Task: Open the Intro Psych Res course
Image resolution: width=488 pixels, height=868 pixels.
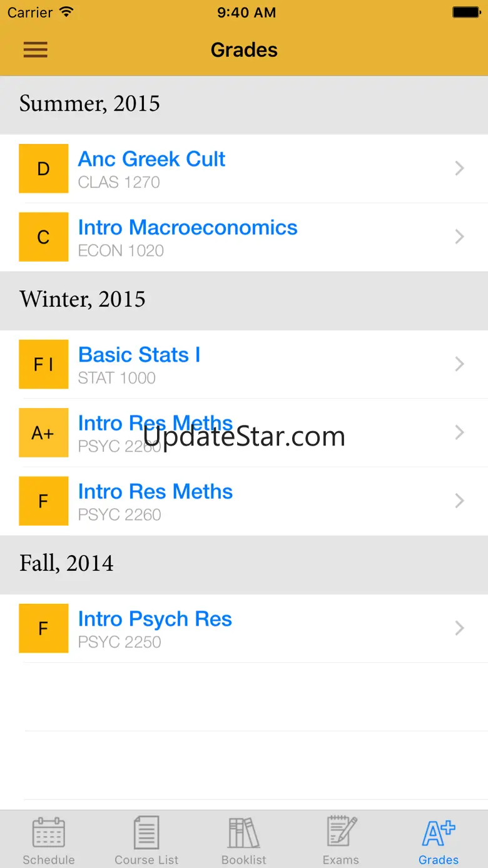Action: click(x=244, y=628)
